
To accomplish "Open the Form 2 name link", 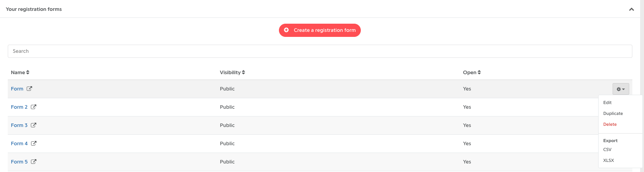I will click(x=19, y=107).
